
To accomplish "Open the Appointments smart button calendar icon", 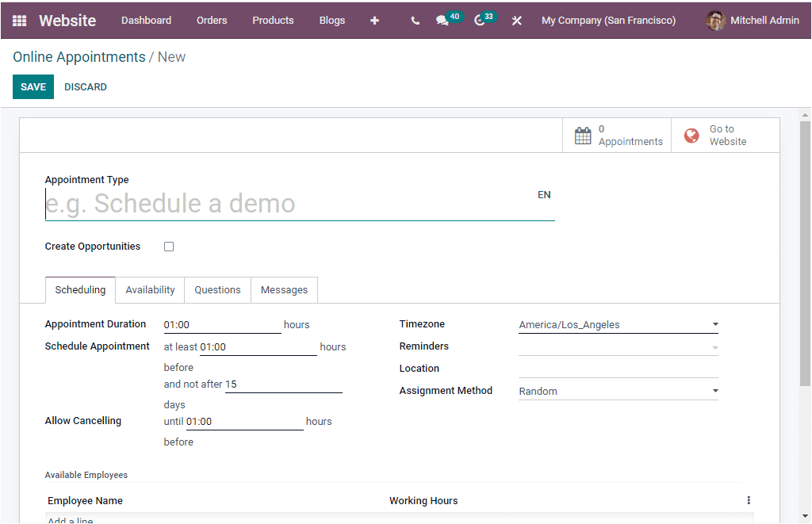I will (584, 134).
